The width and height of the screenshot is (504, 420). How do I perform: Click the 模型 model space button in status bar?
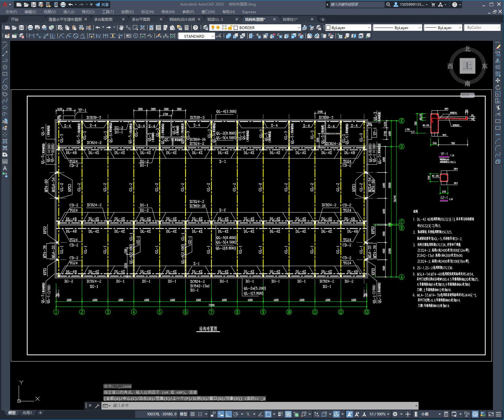pyautogui.click(x=183, y=414)
